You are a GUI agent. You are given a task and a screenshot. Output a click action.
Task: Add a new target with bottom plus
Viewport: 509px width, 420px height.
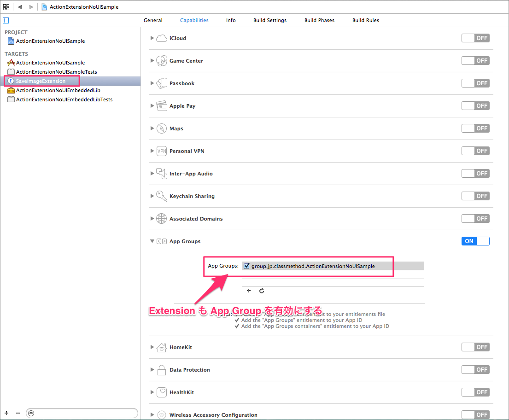click(x=6, y=413)
